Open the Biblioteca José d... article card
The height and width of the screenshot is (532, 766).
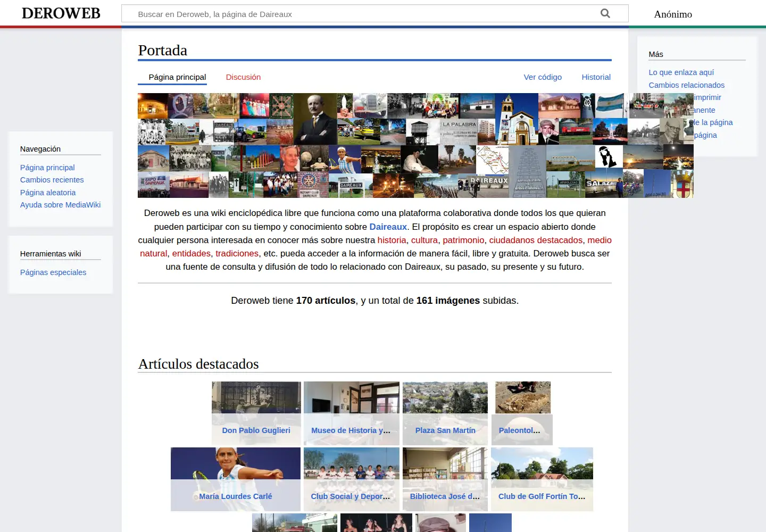pyautogui.click(x=445, y=479)
